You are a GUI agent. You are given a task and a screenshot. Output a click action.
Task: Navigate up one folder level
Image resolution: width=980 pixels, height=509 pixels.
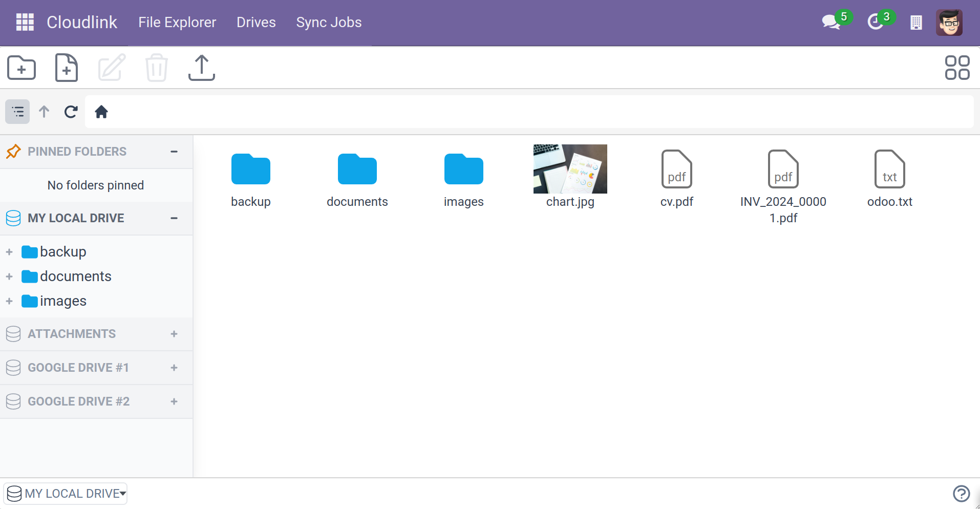pyautogui.click(x=44, y=112)
